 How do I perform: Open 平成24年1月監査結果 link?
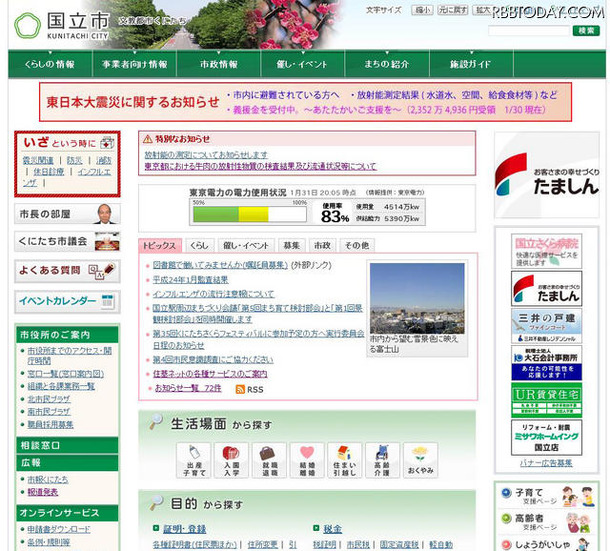[191, 280]
